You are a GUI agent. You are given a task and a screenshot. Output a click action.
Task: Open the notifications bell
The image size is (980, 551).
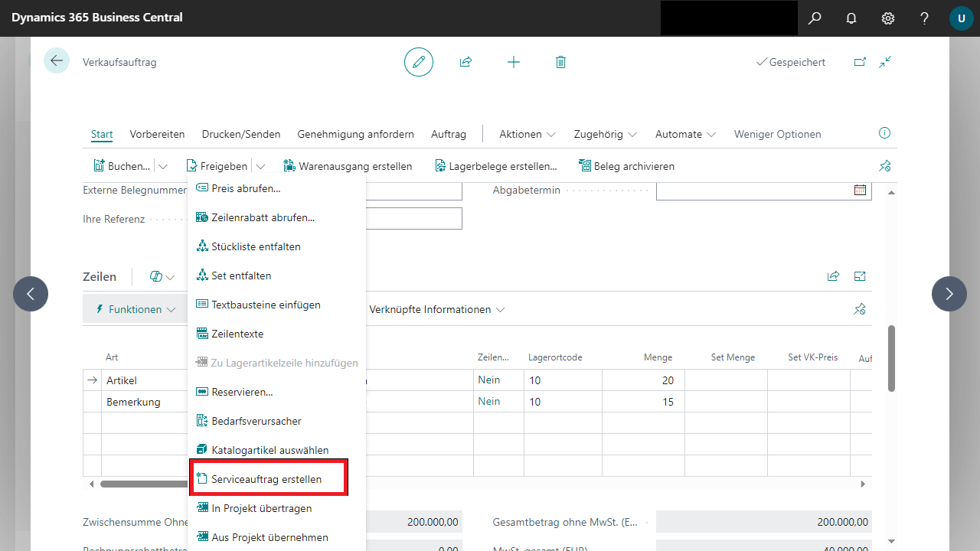pyautogui.click(x=851, y=18)
